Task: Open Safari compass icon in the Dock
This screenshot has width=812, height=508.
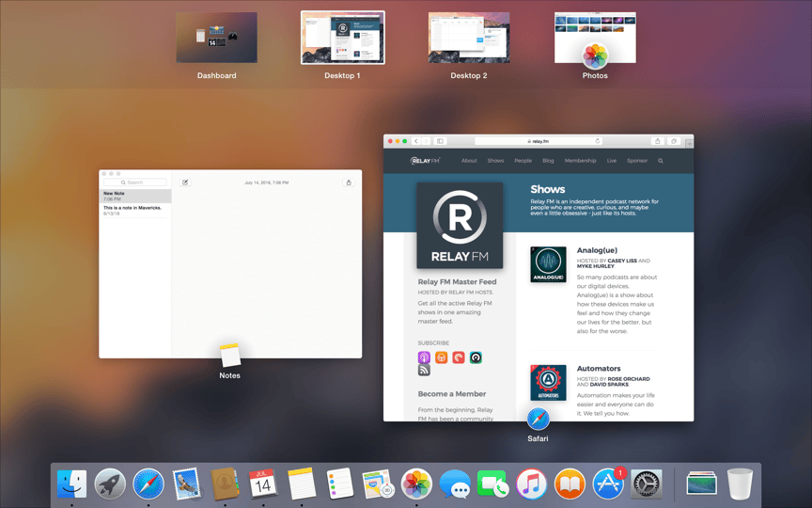Action: pyautogui.click(x=148, y=484)
